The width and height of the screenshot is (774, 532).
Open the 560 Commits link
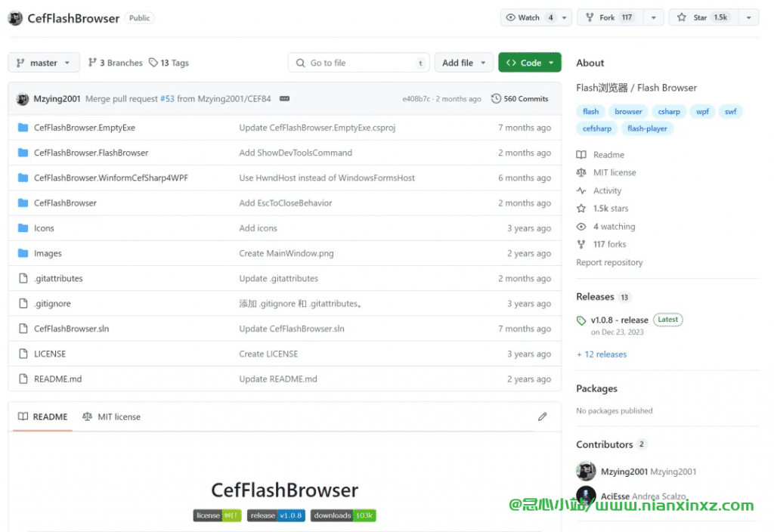520,99
